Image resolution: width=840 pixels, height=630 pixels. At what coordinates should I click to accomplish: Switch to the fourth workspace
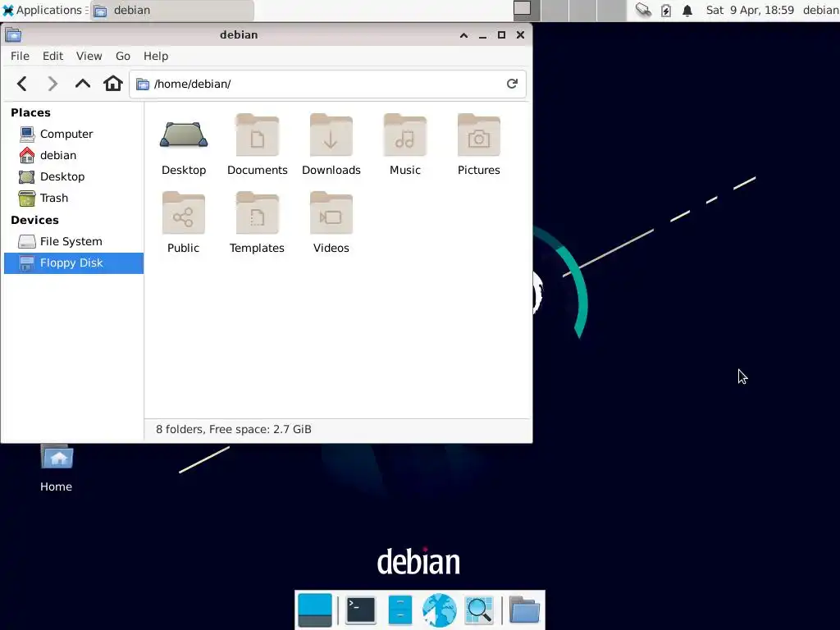pos(611,10)
